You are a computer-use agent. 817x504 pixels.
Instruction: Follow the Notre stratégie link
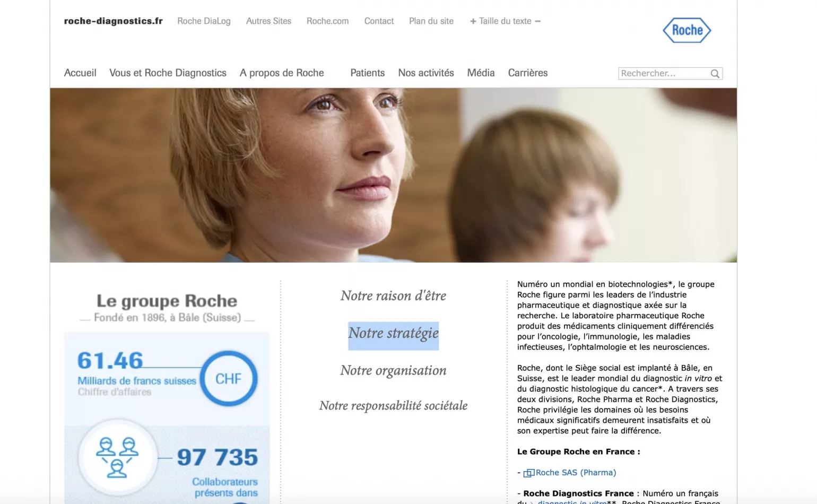393,334
